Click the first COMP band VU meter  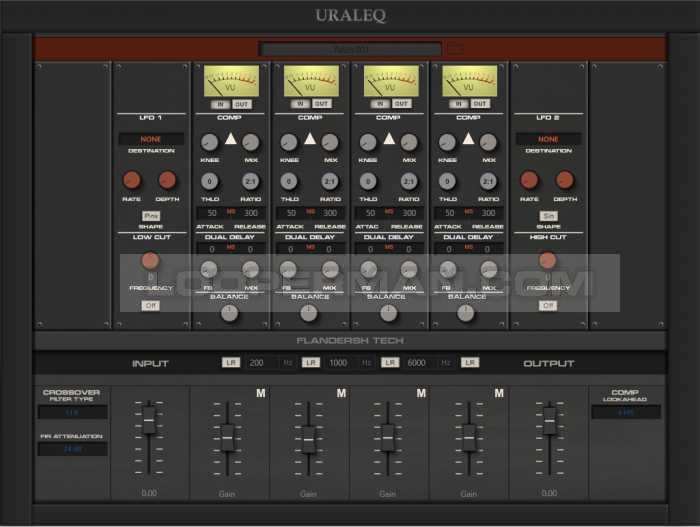[x=231, y=81]
